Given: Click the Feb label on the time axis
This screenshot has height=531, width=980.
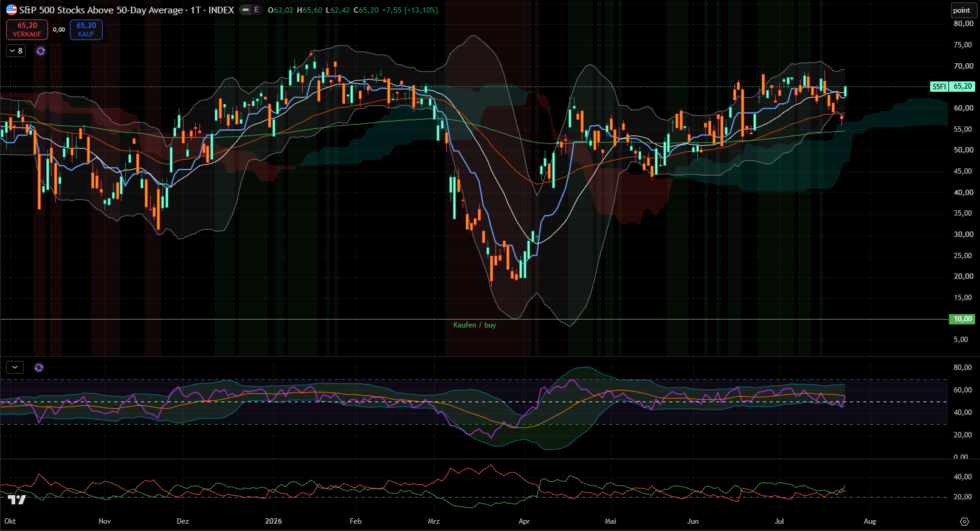Looking at the screenshot, I should coord(356,521).
